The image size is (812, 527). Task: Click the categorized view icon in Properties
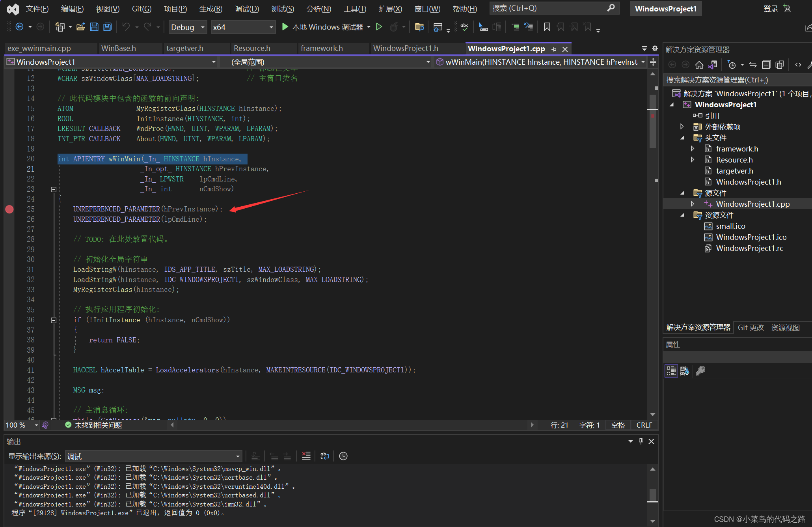(x=671, y=371)
